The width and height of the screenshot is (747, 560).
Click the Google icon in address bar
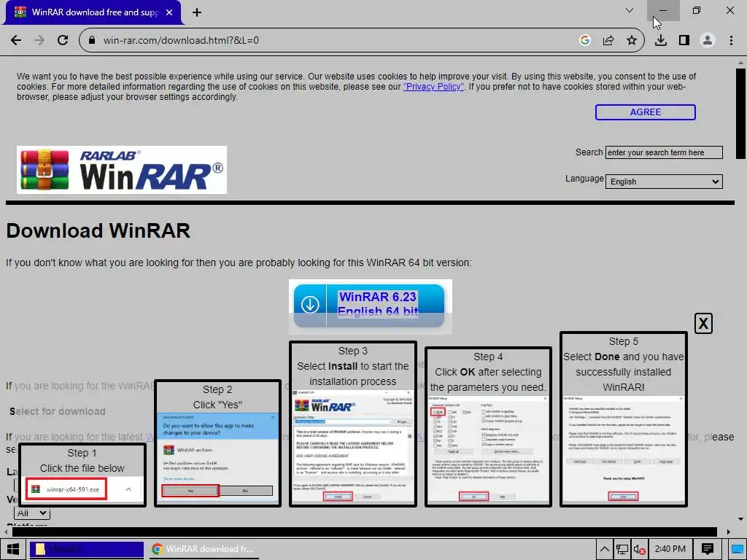point(585,41)
